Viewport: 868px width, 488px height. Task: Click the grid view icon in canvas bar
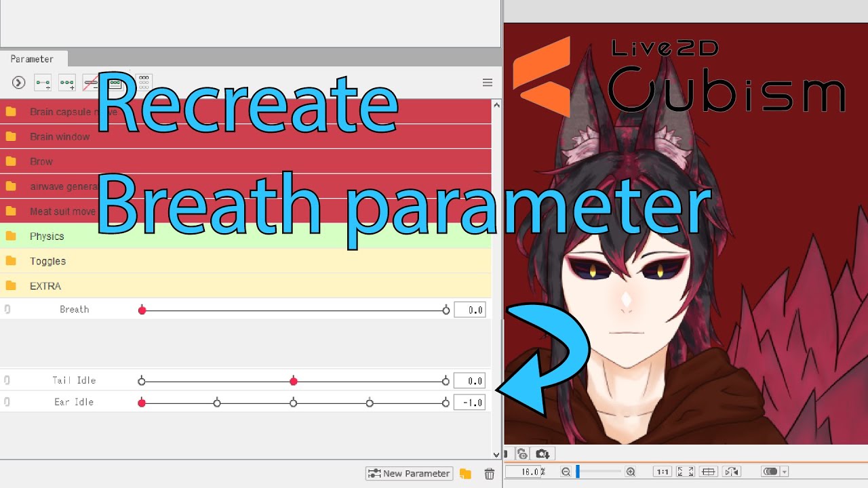click(x=708, y=472)
